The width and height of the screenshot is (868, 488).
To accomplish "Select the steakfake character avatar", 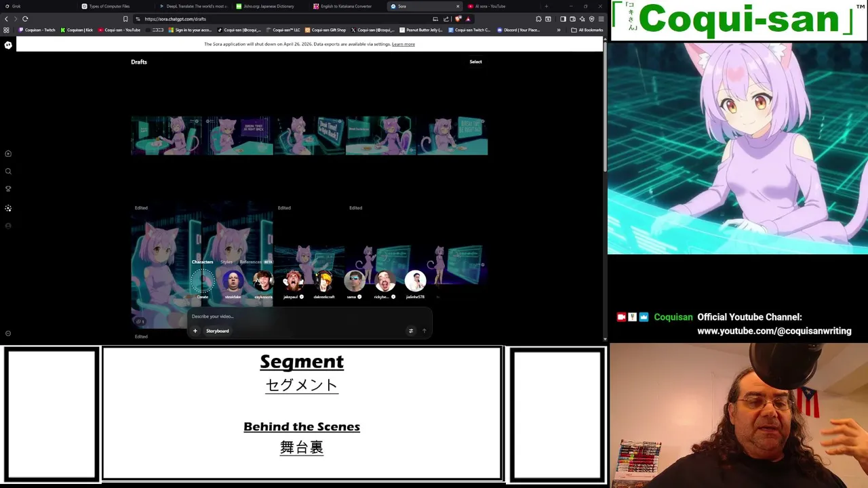I will (x=233, y=281).
